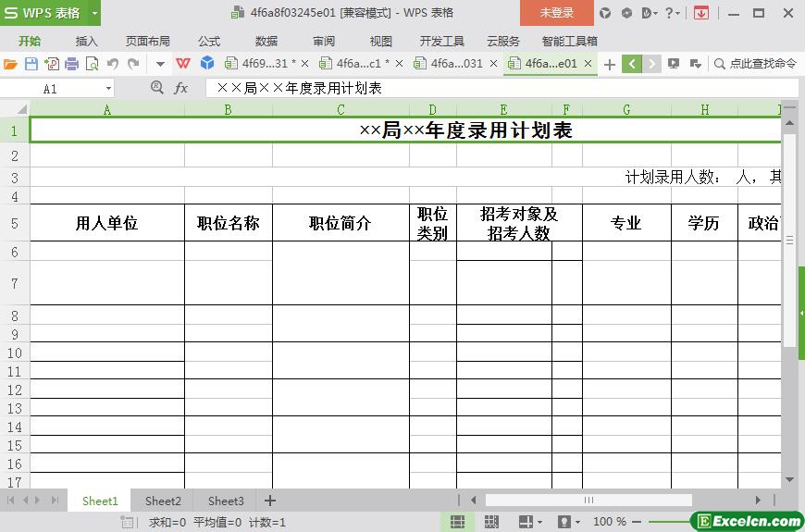Expand the Name Box A1 dropdown
805x532 pixels.
108,88
